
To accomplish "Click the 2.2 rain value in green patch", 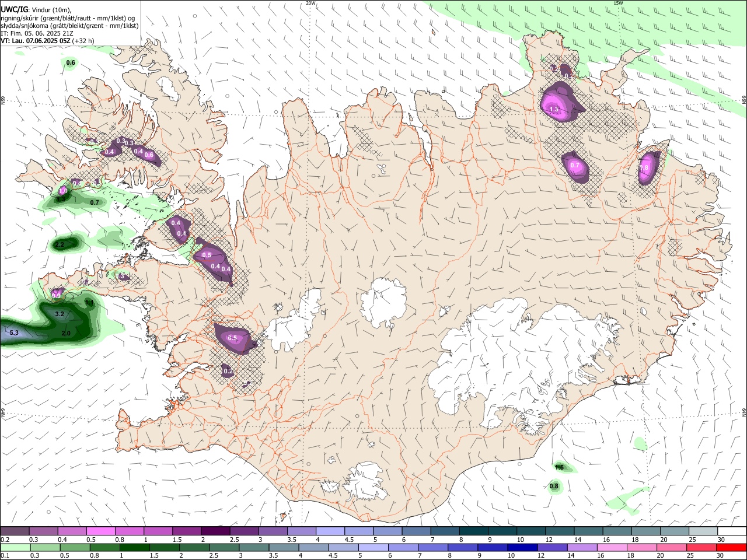I will 60,244.
